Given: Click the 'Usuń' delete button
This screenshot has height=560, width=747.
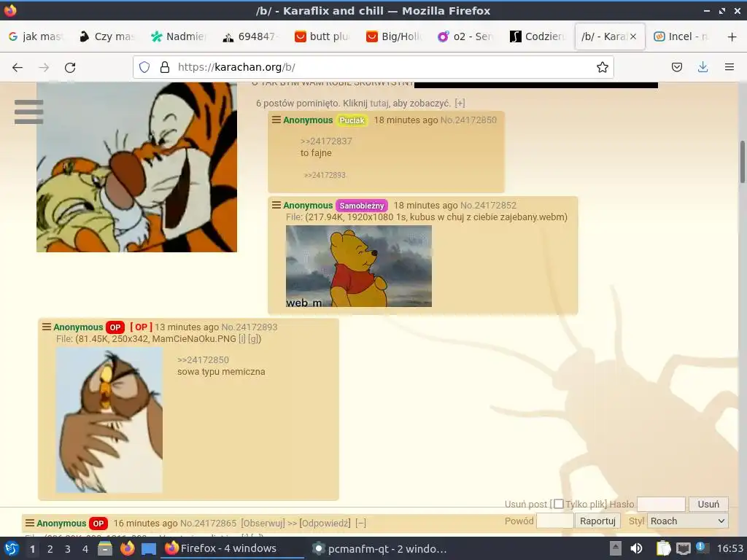Looking at the screenshot, I should click(x=708, y=504).
